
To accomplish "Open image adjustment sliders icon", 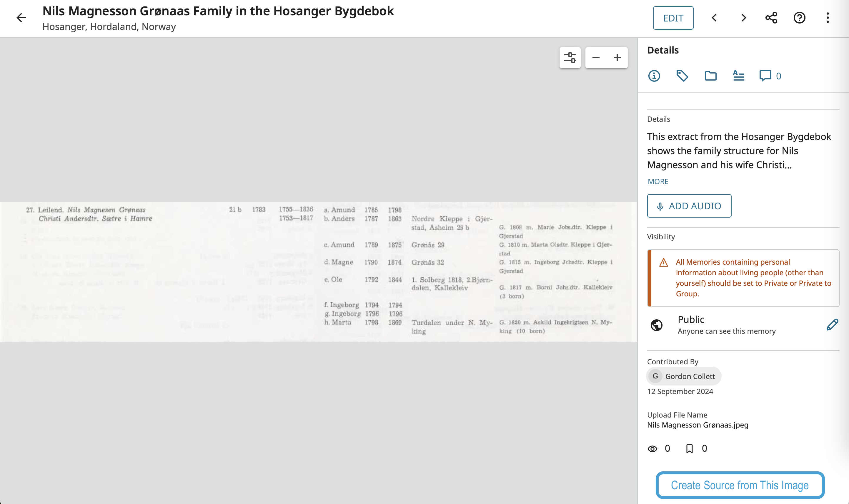I will (570, 57).
